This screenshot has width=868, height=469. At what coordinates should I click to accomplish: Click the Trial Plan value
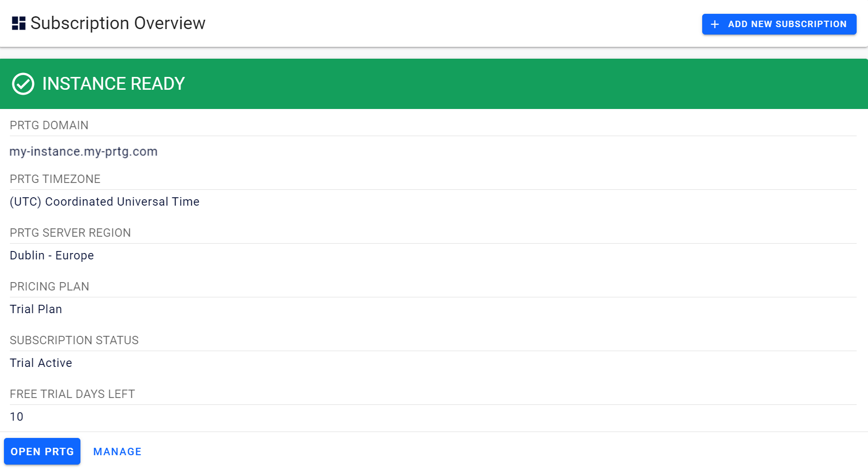click(x=36, y=309)
